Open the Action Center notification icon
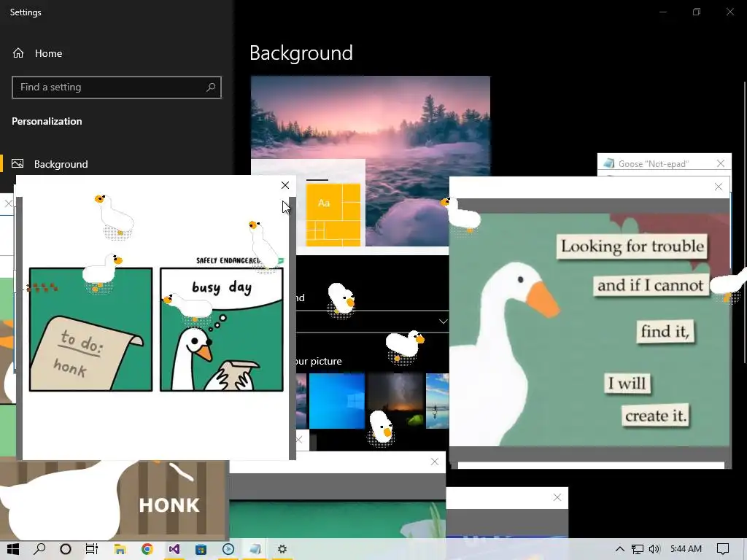The image size is (747, 560). 723,549
